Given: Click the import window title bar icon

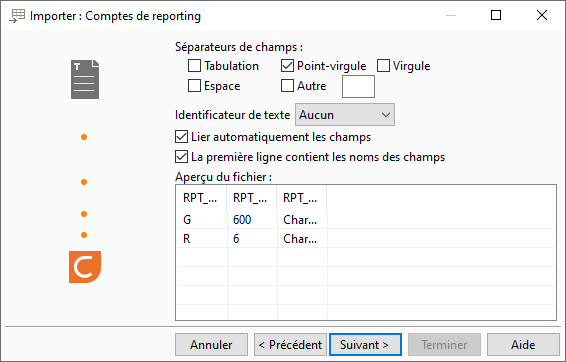Looking at the screenshot, I should [17, 16].
